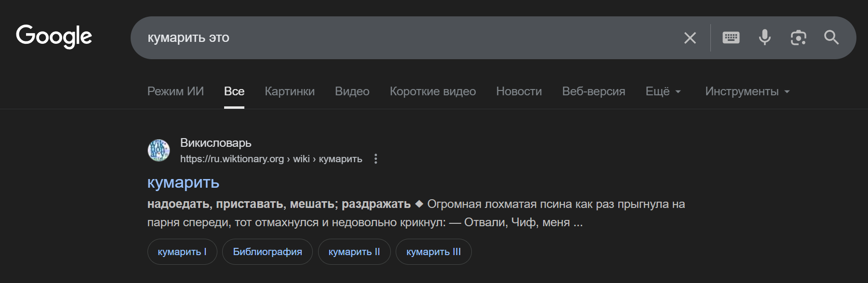Open the 'кумарить II' sitelink chip
Screen dimensions: 868x283
(x=354, y=252)
